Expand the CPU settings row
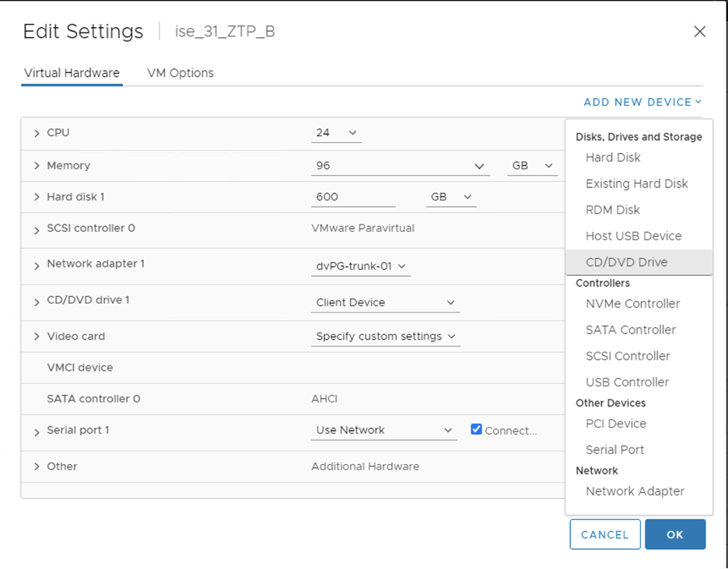This screenshot has height=569, width=728. [x=37, y=134]
